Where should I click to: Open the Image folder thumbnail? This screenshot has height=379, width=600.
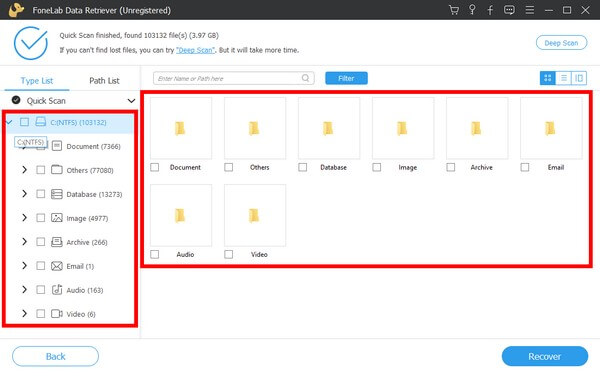403,128
